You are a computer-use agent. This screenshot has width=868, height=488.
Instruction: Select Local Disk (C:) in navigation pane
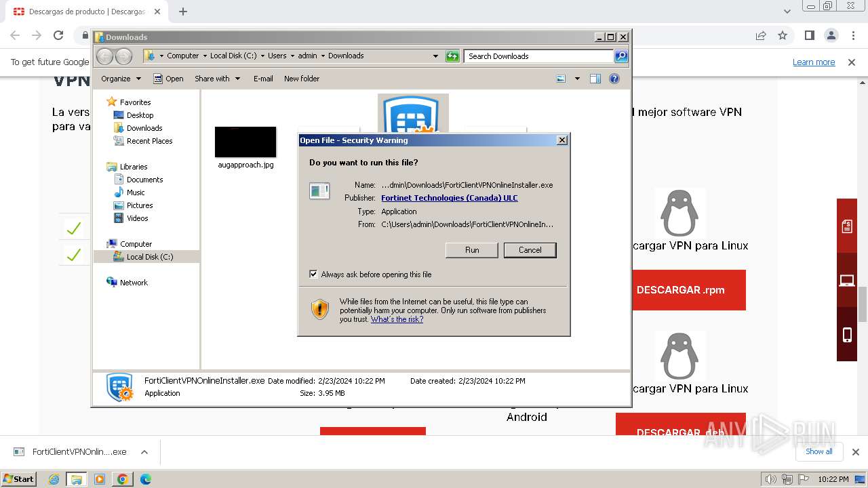pos(149,257)
